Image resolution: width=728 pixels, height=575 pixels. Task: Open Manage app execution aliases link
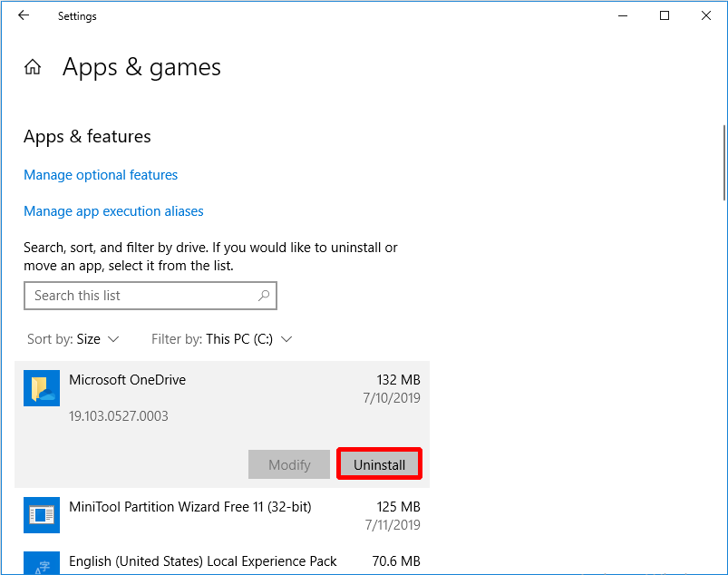click(x=113, y=211)
